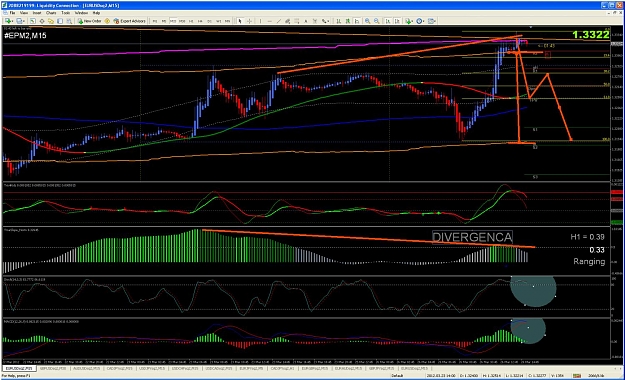The width and height of the screenshot is (625, 380).
Task: Expand the new chart dropdown arrow
Action: pyautogui.click(x=12, y=21)
